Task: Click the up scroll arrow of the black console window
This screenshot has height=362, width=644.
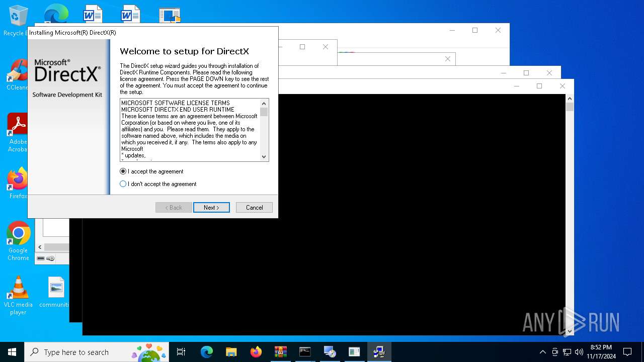Action: click(570, 99)
